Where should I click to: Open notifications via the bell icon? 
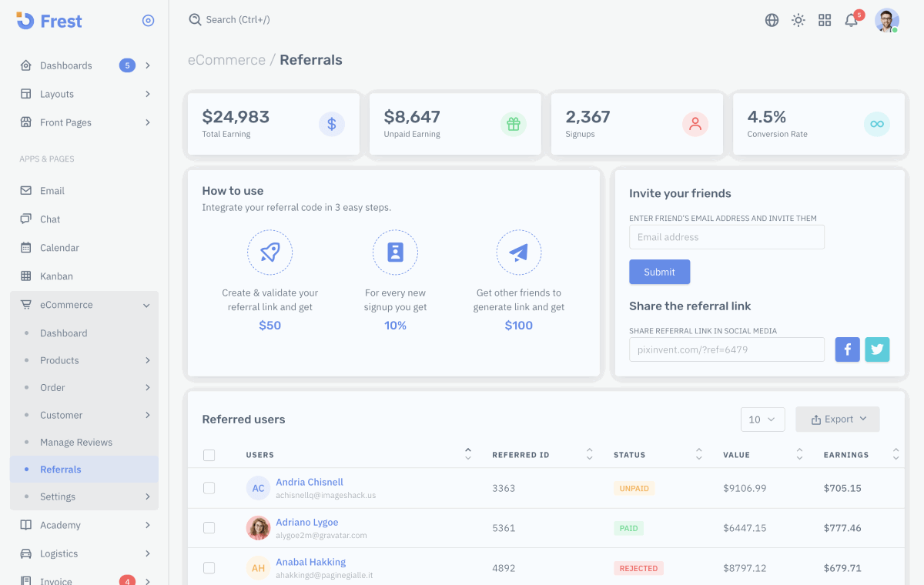tap(851, 21)
